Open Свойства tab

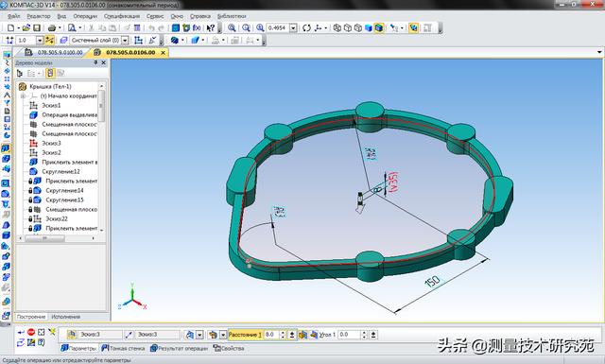tap(229, 348)
